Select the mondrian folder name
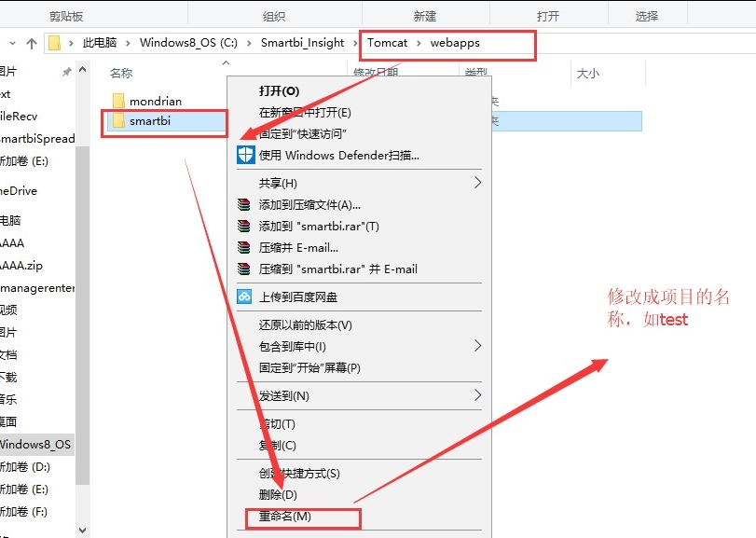The image size is (756, 538). [156, 102]
